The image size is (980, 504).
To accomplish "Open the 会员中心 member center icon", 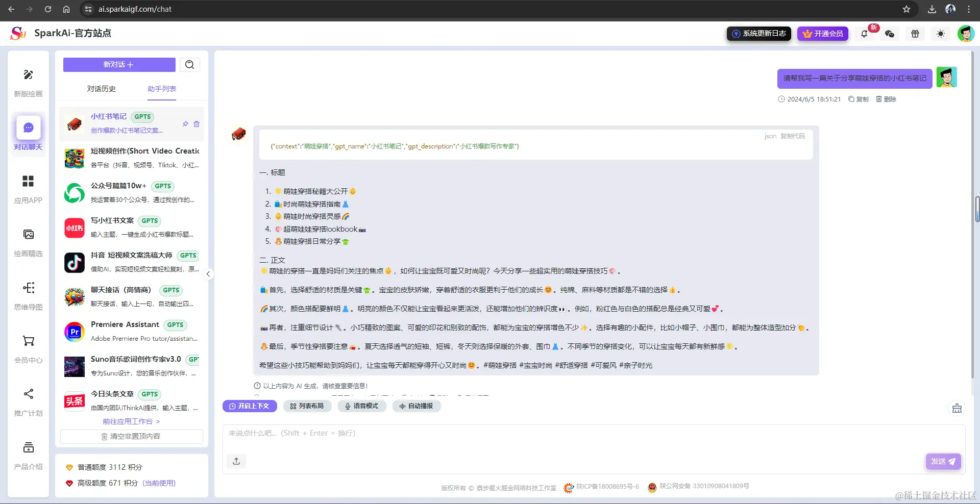I will tap(28, 341).
